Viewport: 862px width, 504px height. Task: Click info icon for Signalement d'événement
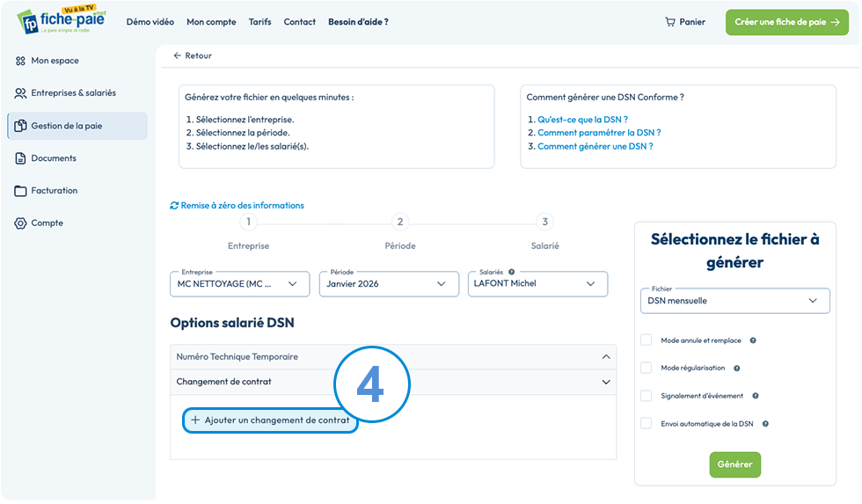point(756,396)
